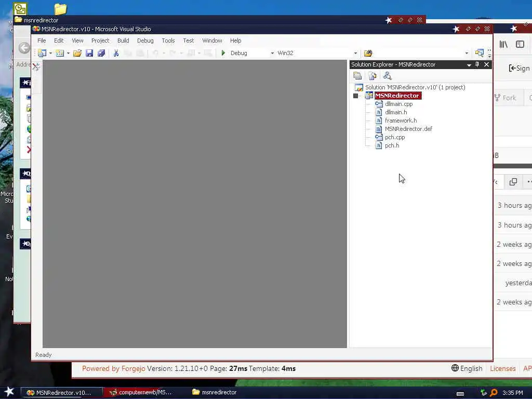The image size is (532, 399).
Task: Select the MSNRedirector project node
Action: pos(398,96)
